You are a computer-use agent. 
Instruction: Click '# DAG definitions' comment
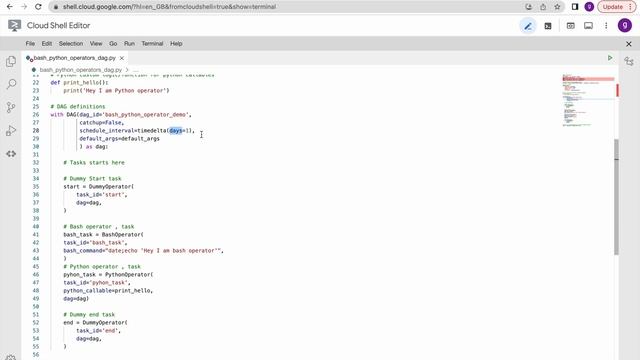78,107
